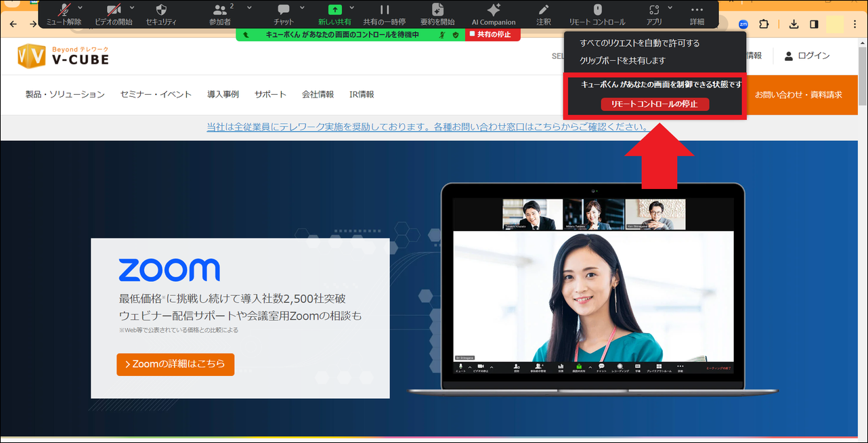Open the browser three-dot menu

tap(855, 24)
